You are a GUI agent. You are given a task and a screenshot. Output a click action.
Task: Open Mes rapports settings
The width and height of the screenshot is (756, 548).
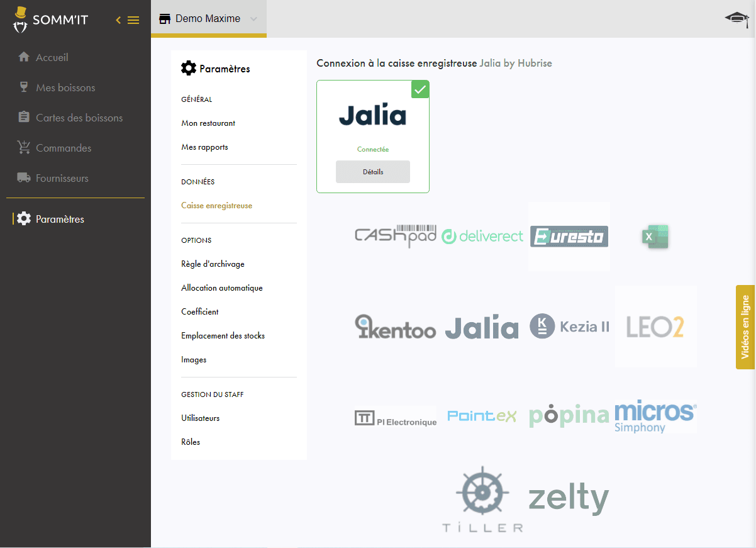coord(204,147)
